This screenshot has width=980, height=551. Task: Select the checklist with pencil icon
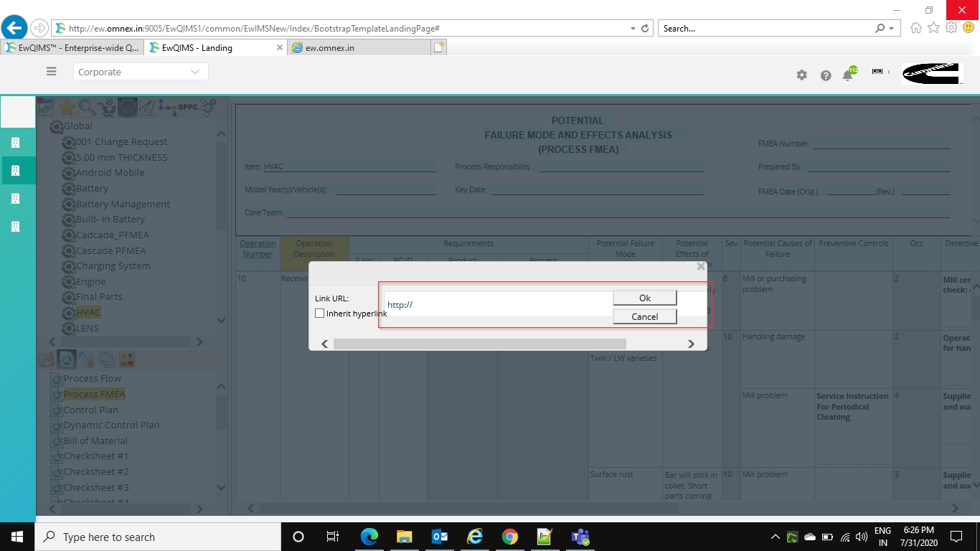46,108
